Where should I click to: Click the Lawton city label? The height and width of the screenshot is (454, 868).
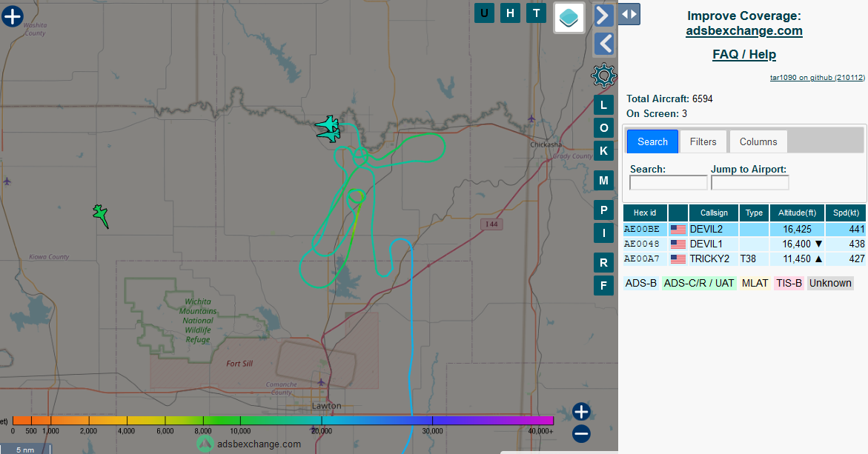click(327, 405)
